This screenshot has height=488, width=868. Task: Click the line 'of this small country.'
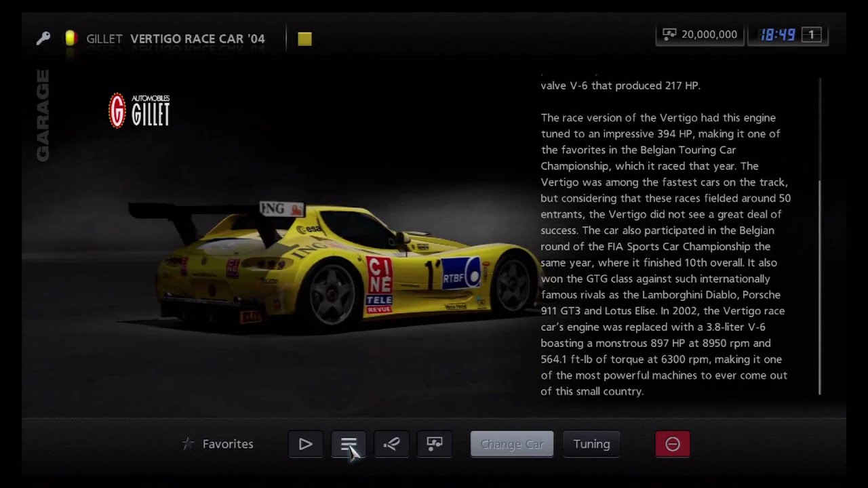pyautogui.click(x=592, y=391)
